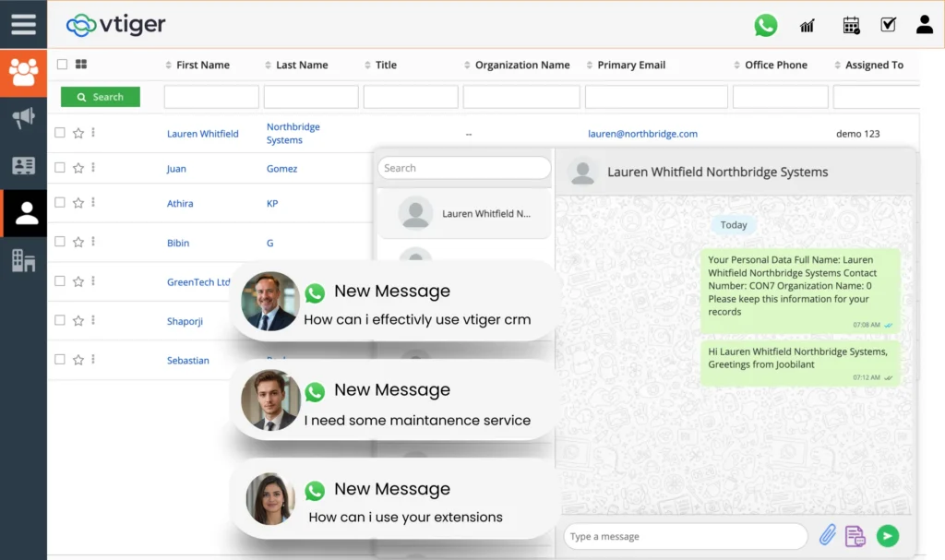Open the calendar icon in the top toolbar

851,25
